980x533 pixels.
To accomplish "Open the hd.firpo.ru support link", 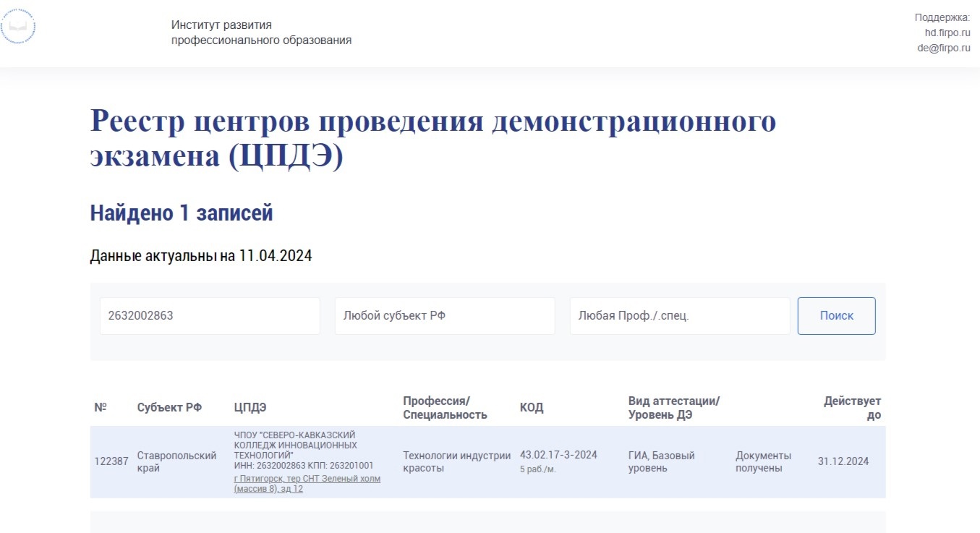I will (x=947, y=33).
